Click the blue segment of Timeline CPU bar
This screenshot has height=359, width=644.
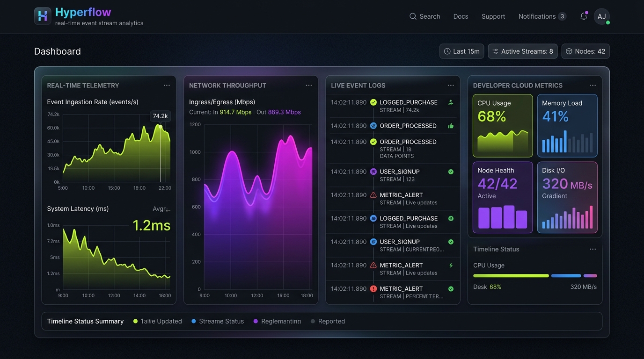(566, 276)
